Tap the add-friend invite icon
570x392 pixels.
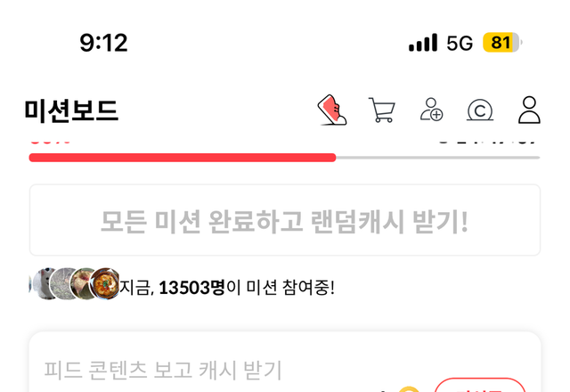click(x=431, y=109)
